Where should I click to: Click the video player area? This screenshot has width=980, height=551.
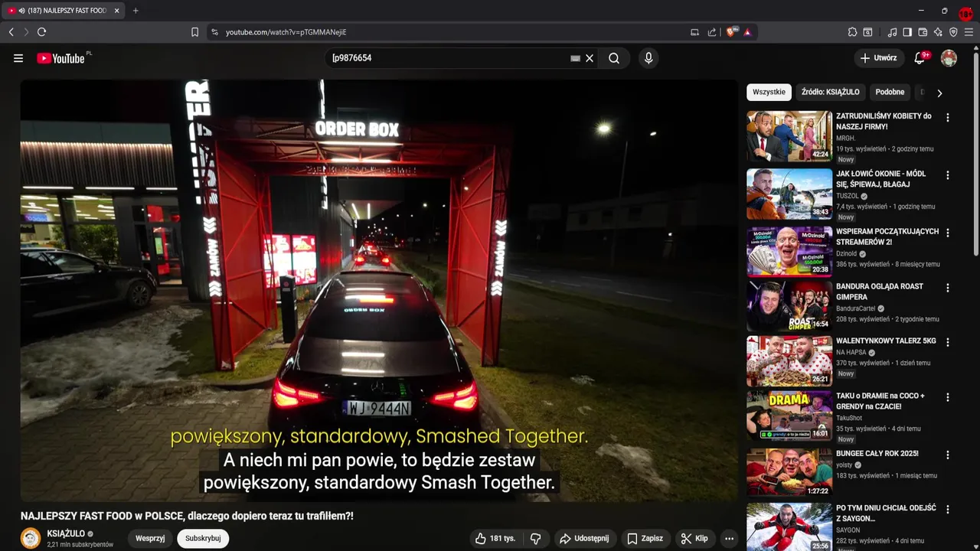pyautogui.click(x=379, y=291)
